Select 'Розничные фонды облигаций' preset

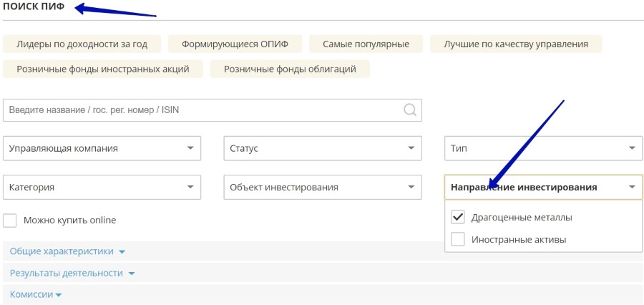[290, 69]
